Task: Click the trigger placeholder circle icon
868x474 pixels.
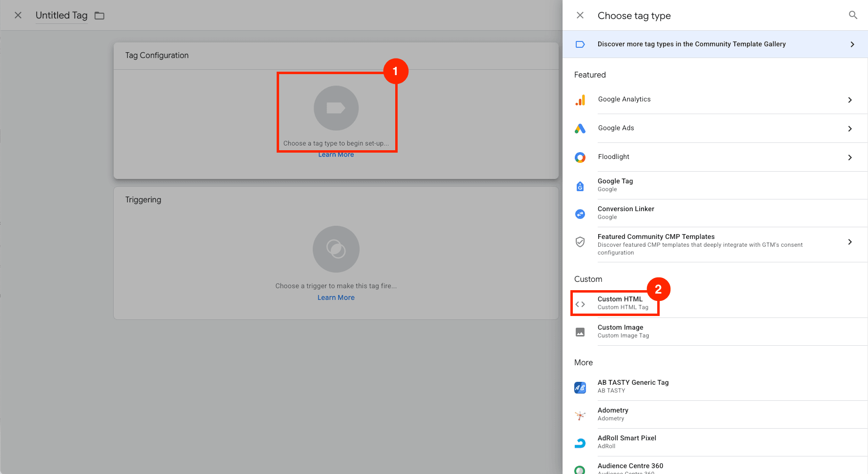Action: pos(336,249)
